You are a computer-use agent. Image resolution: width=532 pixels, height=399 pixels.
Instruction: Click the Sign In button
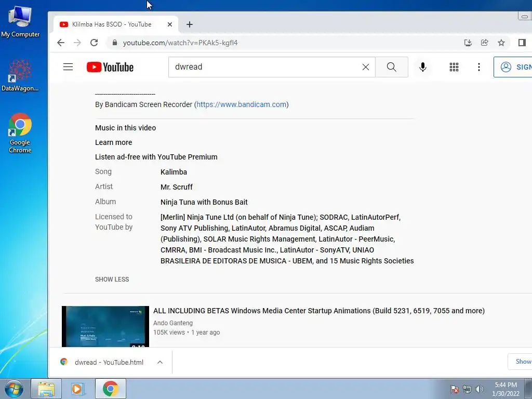[x=513, y=67]
